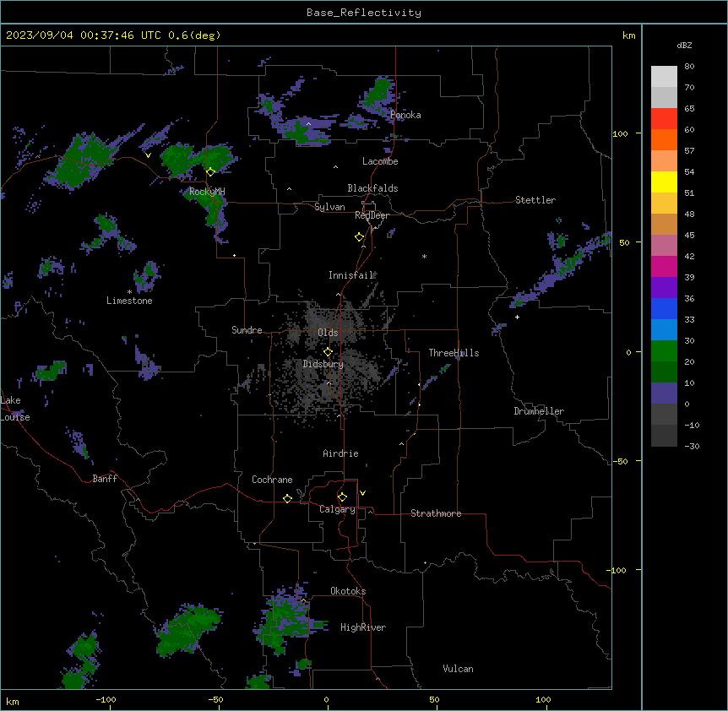Screen dimensions: 728x711
Task: Click the 50 tick on the right axis
Action: [624, 242]
